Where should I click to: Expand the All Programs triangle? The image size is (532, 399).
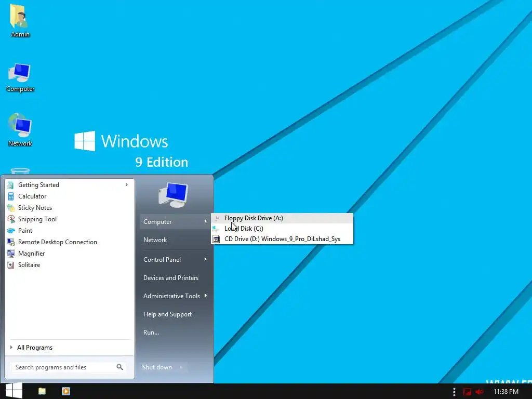point(11,348)
